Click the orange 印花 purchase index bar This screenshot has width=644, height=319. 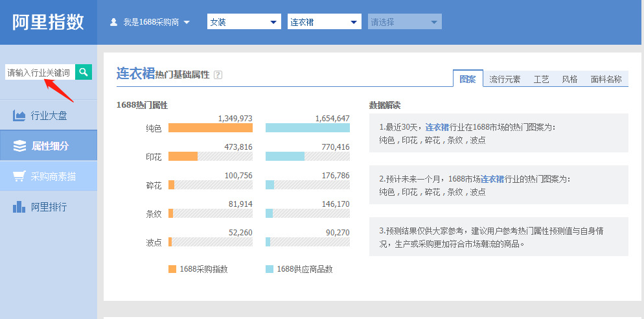[183, 156]
